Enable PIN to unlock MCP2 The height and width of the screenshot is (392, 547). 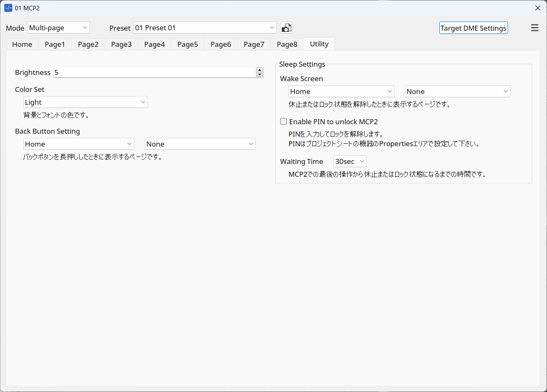pyautogui.click(x=283, y=121)
